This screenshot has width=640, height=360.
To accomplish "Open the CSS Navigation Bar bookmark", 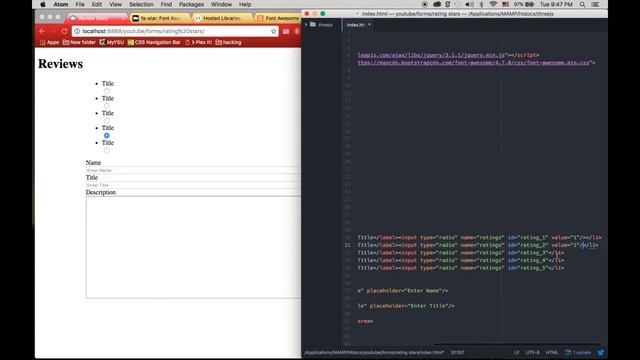I will [x=154, y=42].
